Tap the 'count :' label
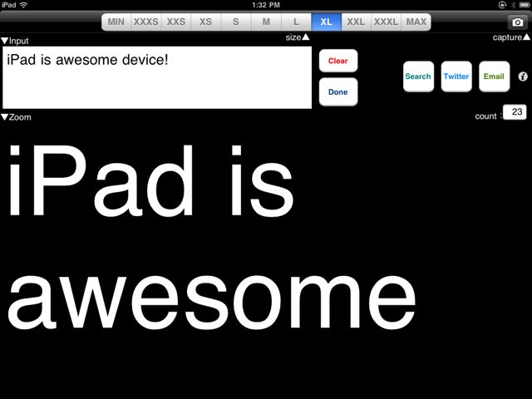 [488, 116]
